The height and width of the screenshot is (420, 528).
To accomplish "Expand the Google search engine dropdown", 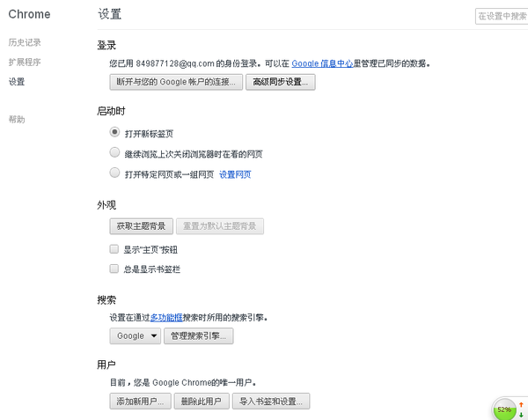I will (136, 335).
